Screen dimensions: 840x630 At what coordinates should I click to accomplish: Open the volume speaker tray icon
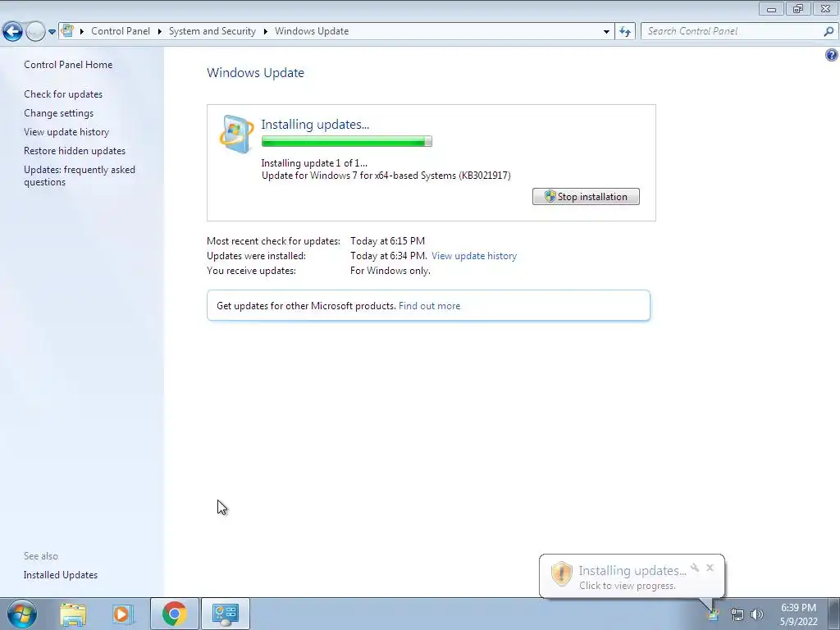757,615
